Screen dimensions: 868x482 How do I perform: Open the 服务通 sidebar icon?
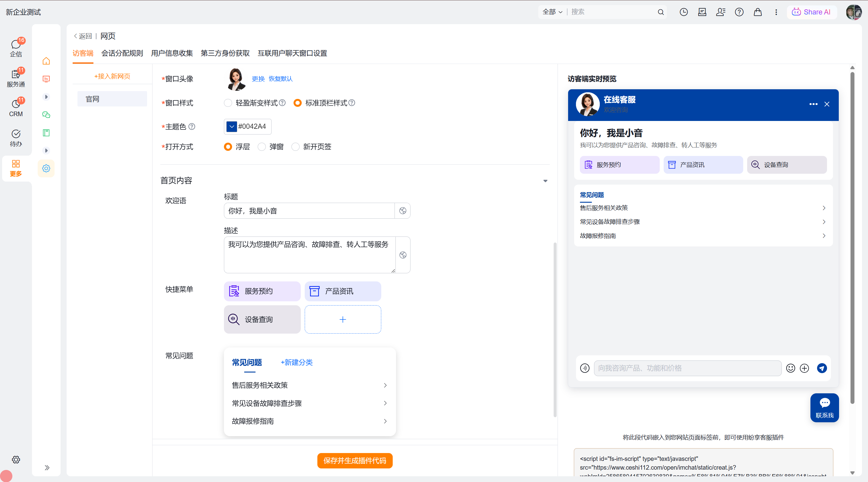pos(16,78)
